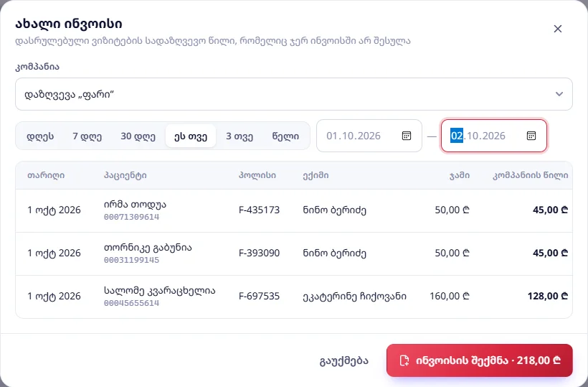This screenshot has height=387, width=588.
Task: Click patient ID 00071309614
Action: click(x=132, y=217)
